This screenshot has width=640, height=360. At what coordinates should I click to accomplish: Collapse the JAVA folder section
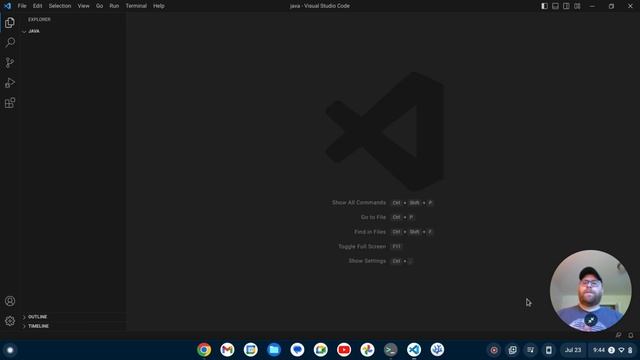(x=73, y=31)
